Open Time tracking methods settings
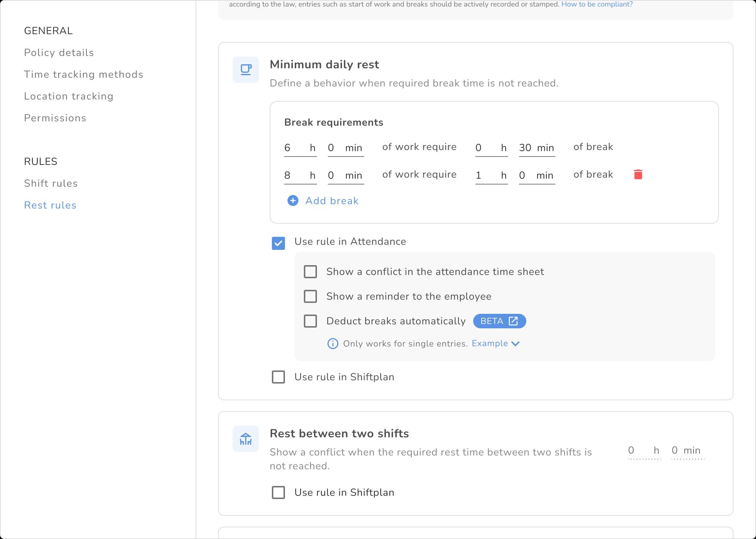 tap(84, 74)
